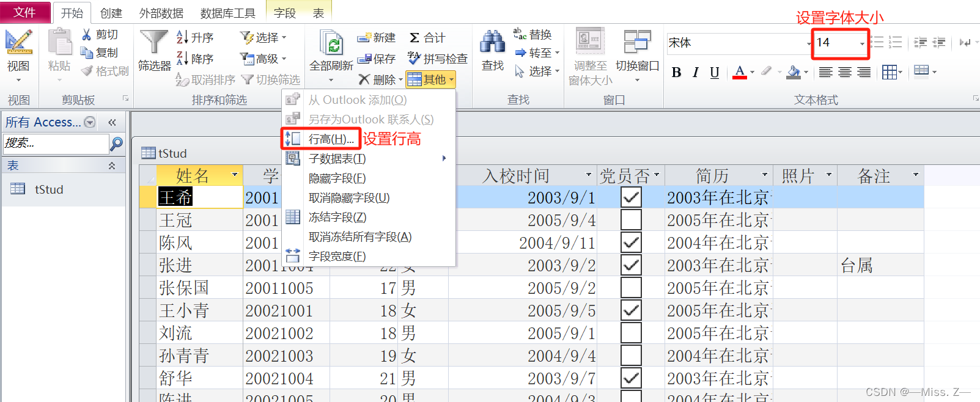Image resolution: width=980 pixels, height=402 pixels.
Task: Toggle 党员否 checkbox for 孙青青
Action: (x=631, y=356)
